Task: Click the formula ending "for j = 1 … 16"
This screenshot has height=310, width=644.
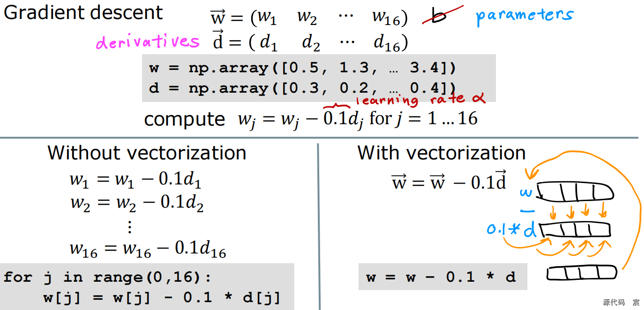Action: 358,119
